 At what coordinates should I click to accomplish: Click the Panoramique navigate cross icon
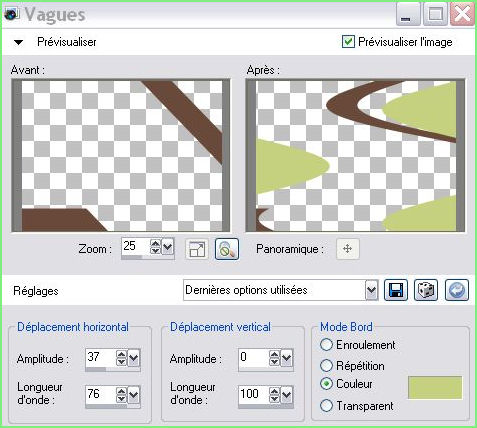click(348, 249)
